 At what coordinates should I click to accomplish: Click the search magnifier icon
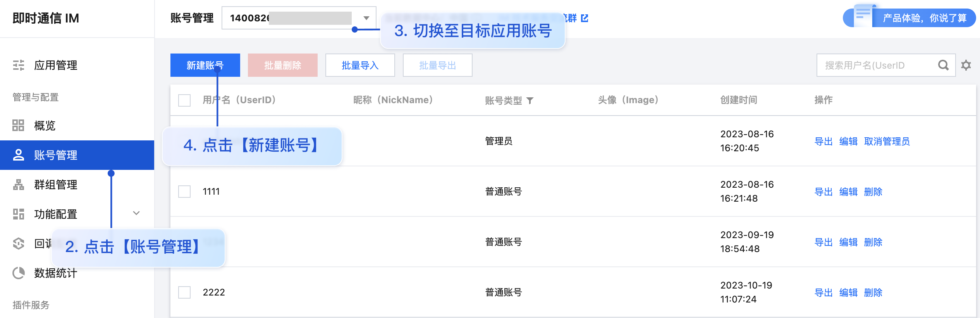pyautogui.click(x=944, y=65)
